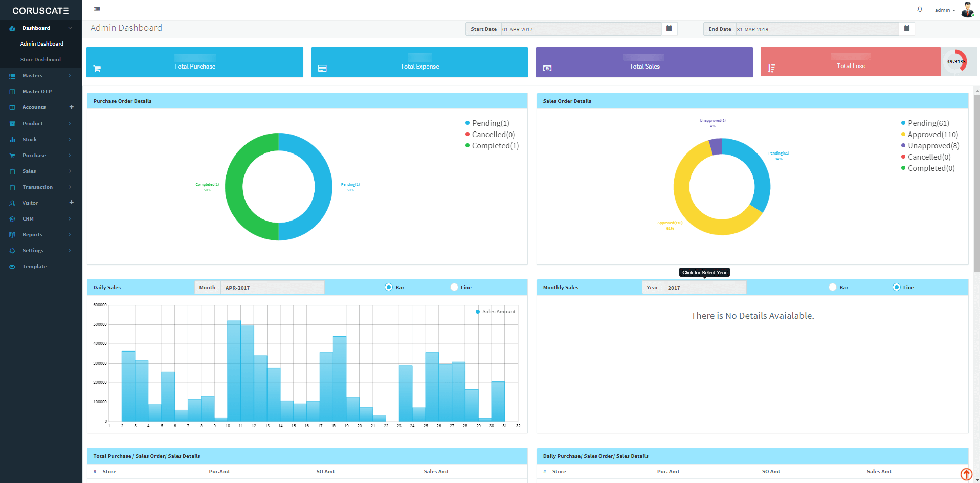Open the admin user dropdown
The image size is (980, 483).
pyautogui.click(x=944, y=10)
